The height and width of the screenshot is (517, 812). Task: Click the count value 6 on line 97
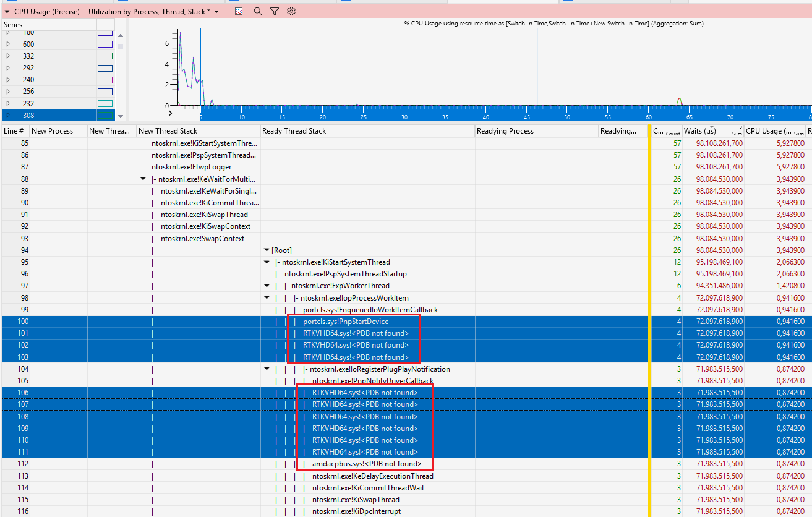point(678,286)
